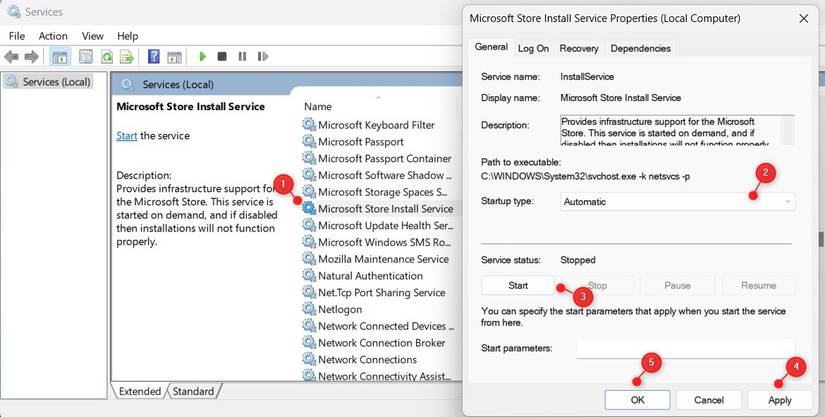
Task: Select the Microsoft Update Health Service entry
Action: coord(386,226)
